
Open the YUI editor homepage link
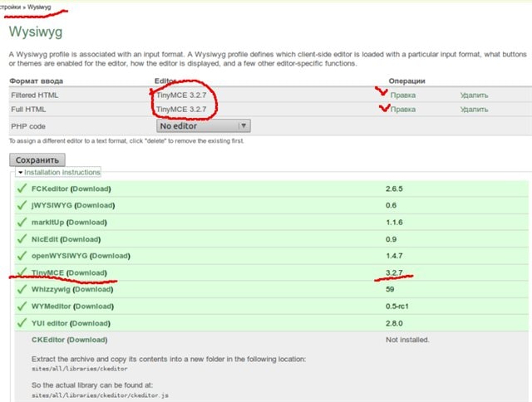tap(50, 323)
